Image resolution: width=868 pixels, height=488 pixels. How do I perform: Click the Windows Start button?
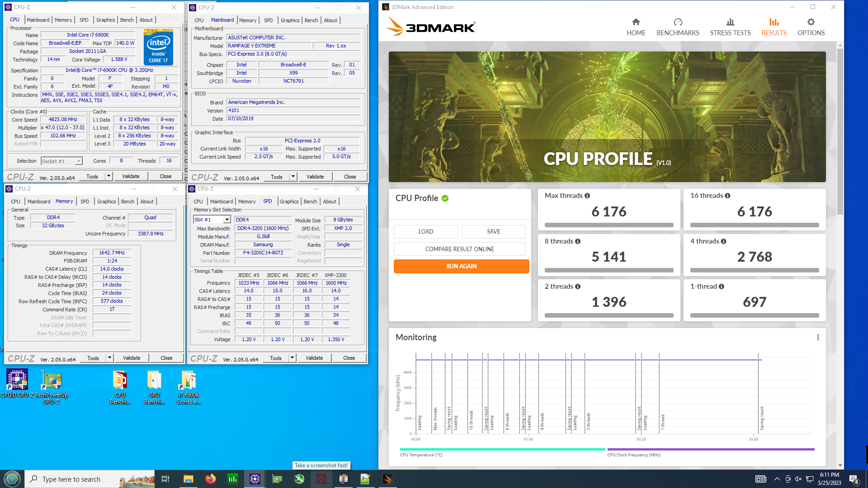pyautogui.click(x=12, y=479)
